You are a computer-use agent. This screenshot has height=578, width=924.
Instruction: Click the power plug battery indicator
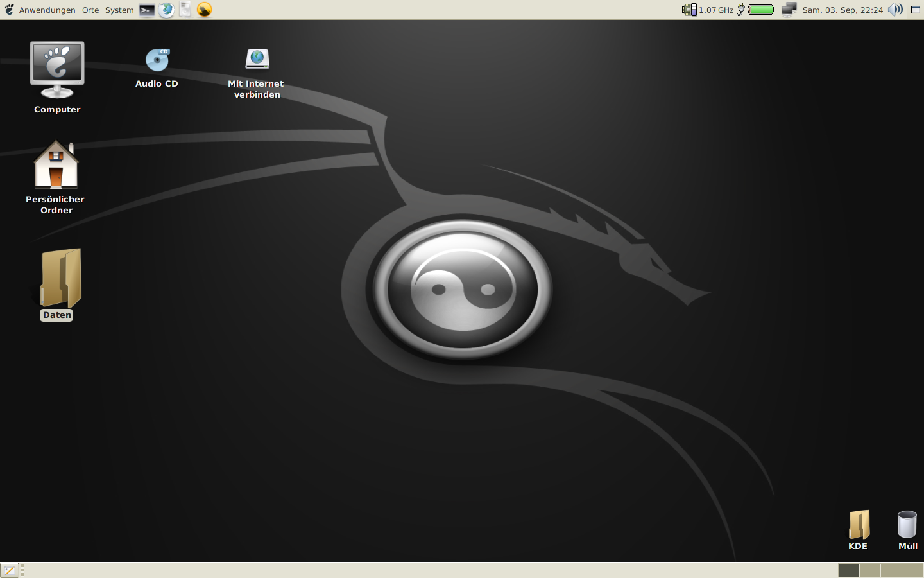(740, 10)
